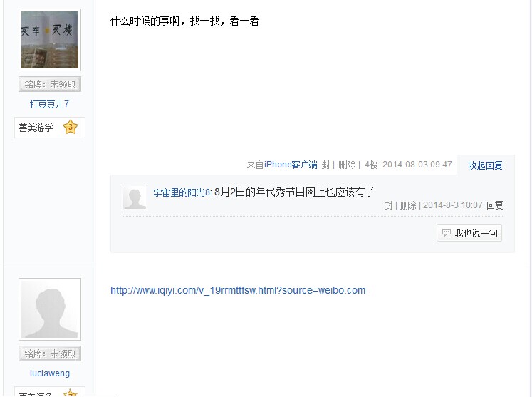Screen dimensions: 532x397
Task: Click 回复 on the sub-comment
Action: click(x=495, y=205)
